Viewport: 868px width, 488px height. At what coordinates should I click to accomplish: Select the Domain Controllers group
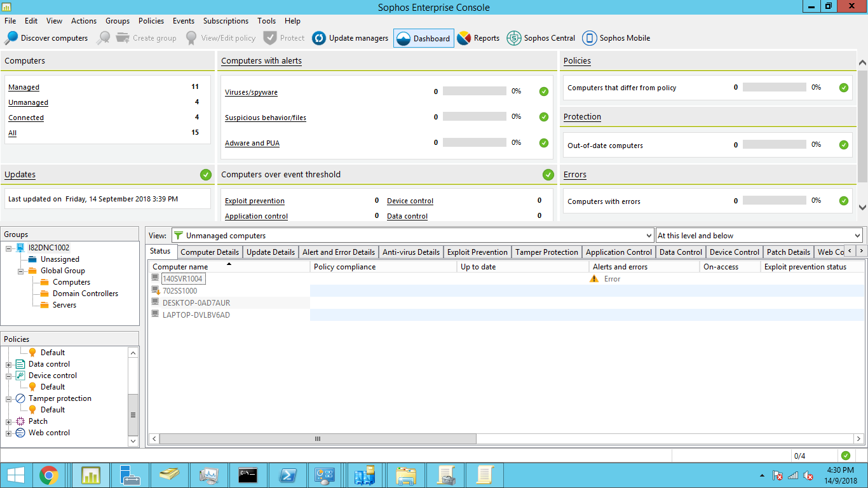tap(85, 294)
